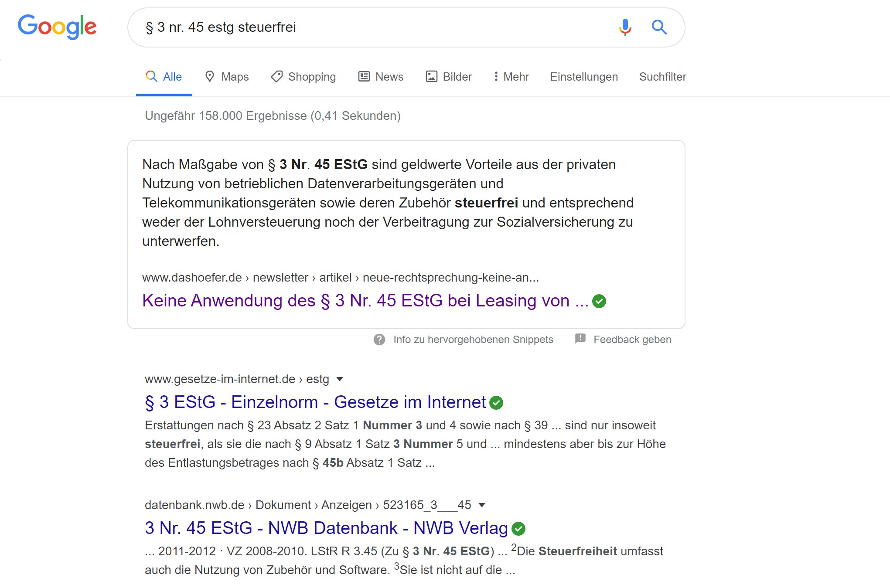Click green checkmark next to Keine Anwendung title

(599, 301)
